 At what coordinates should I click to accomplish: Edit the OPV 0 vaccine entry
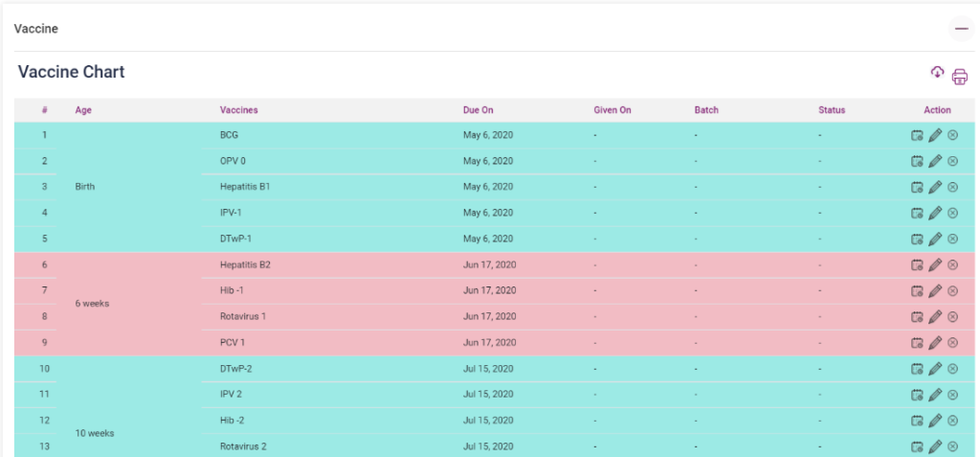click(935, 161)
